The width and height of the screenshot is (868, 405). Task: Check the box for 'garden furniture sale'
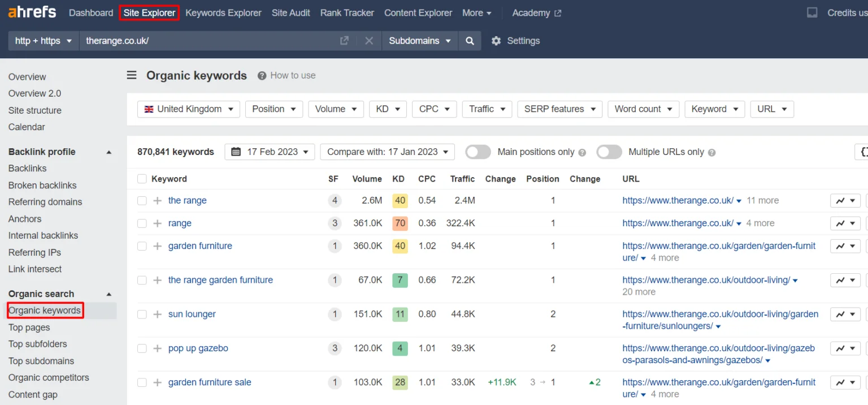click(142, 382)
